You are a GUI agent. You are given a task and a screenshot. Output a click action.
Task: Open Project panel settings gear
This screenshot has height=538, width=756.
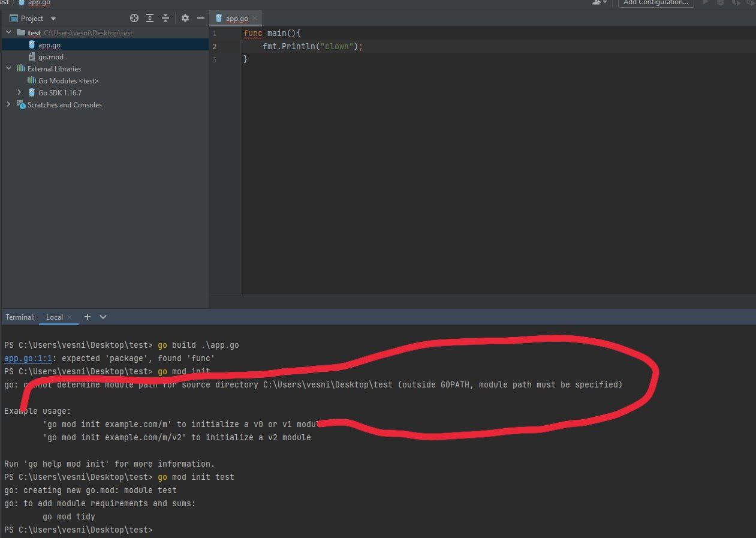[x=185, y=19]
